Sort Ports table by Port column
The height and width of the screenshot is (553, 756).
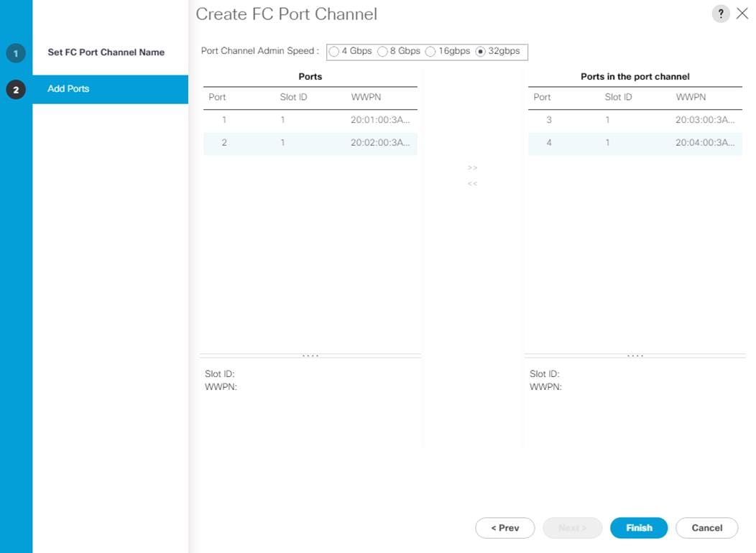pos(217,97)
